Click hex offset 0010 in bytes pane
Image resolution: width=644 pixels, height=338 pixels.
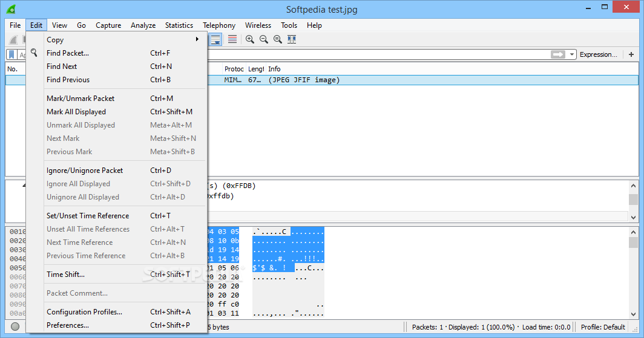tap(18, 232)
